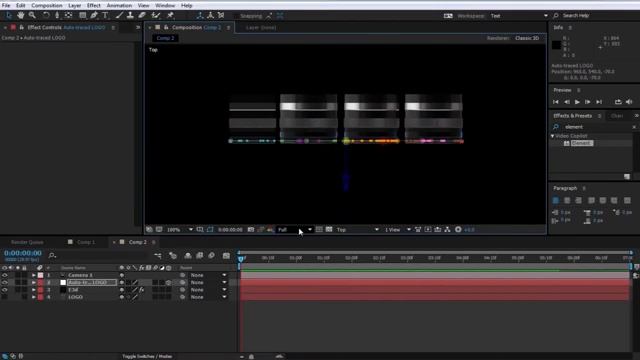Toggle the viewer transparency grid

(x=329, y=230)
